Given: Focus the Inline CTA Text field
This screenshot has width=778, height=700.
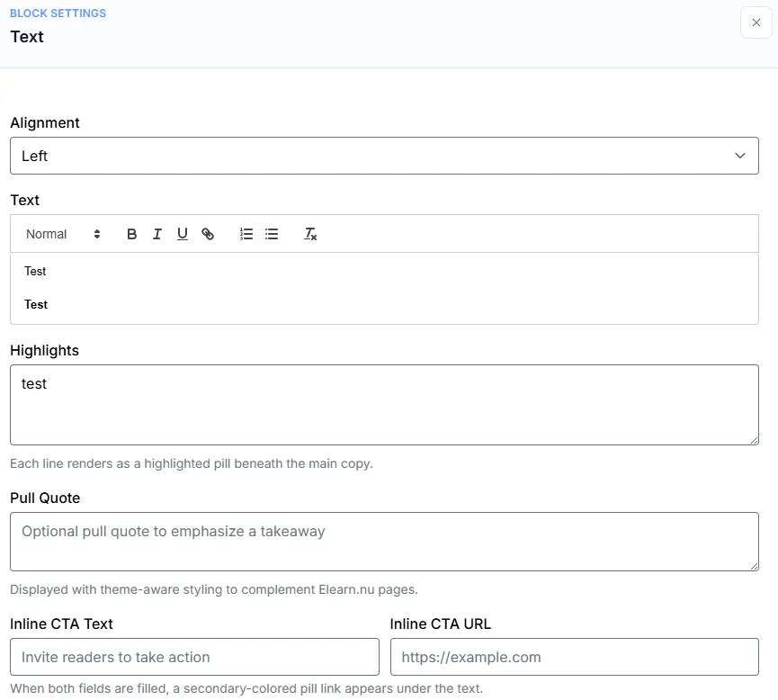Looking at the screenshot, I should pyautogui.click(x=193, y=657).
